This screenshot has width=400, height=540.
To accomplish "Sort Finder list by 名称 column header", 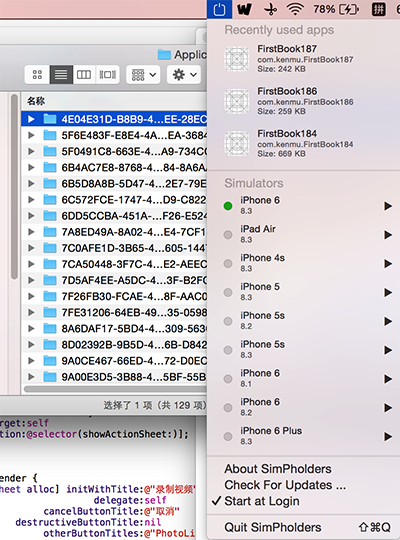I will 114,101.
